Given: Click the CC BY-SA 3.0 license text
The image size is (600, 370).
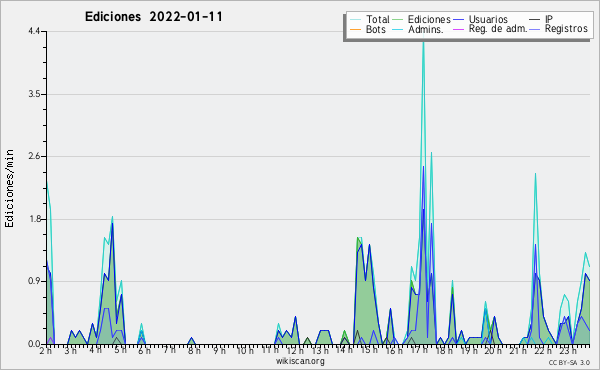Looking at the screenshot, I should pos(569,362).
